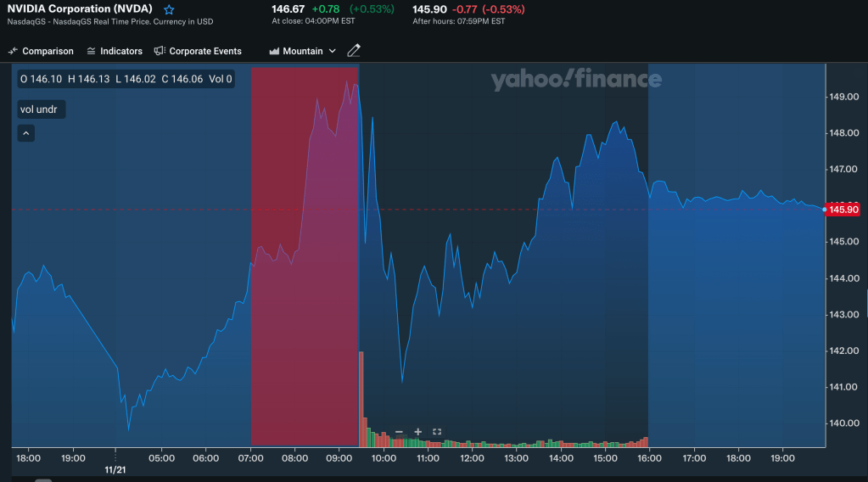Click the red 145.90 current price label
The height and width of the screenshot is (482, 868).
844,210
